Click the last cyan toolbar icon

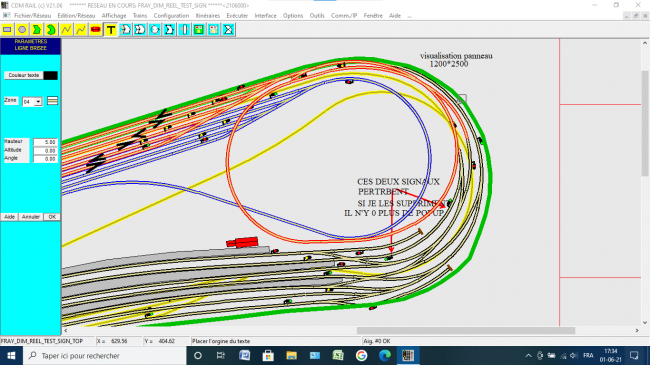pos(228,29)
